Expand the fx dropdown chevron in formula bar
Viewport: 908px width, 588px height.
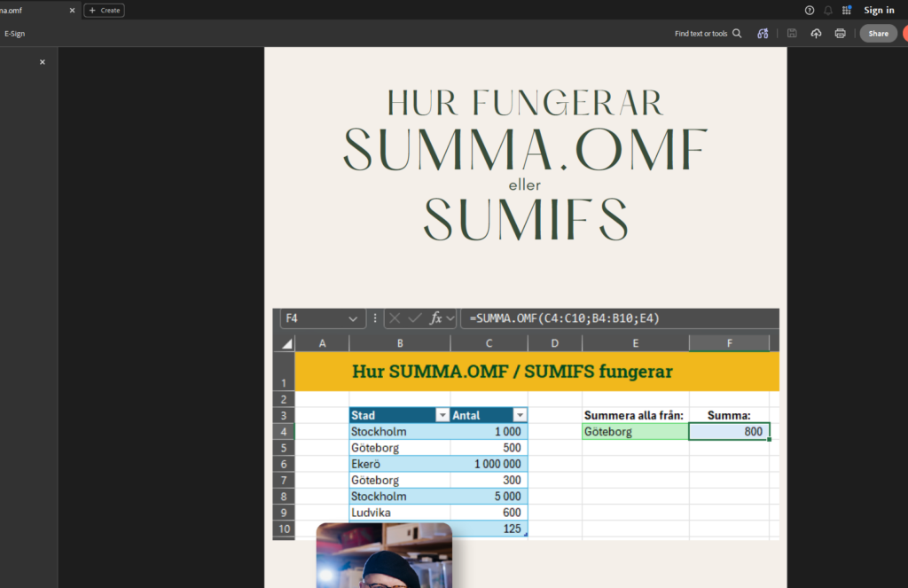(x=450, y=318)
